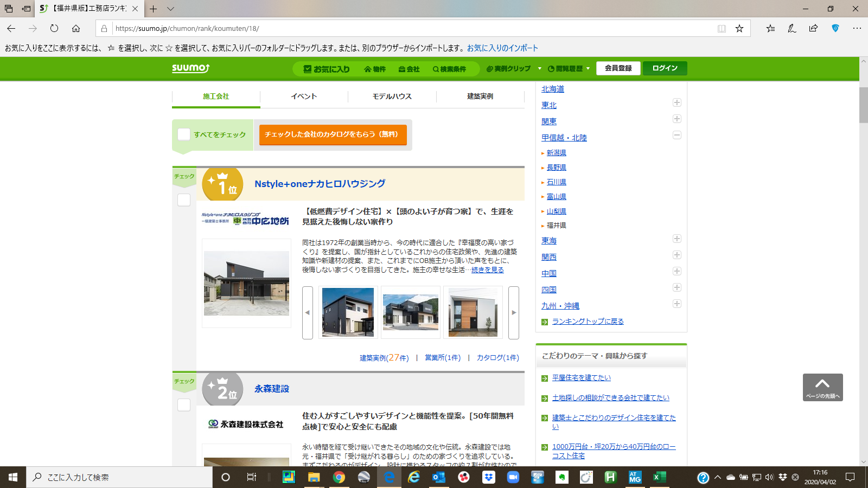Select 石川県 in the region list
868x488 pixels.
coord(557,182)
